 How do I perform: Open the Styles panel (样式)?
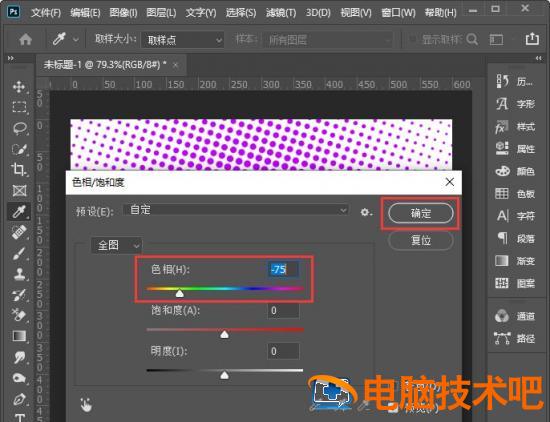pos(515,127)
